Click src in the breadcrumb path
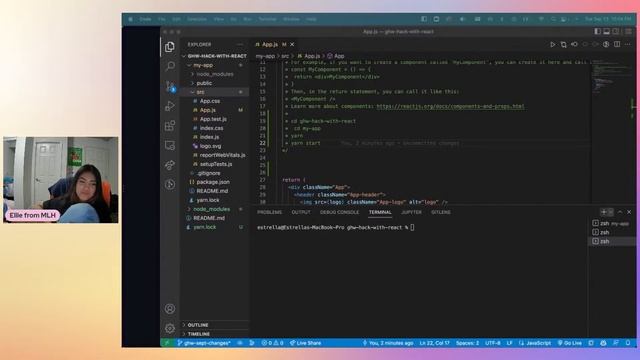Screen dimensions: 640x360 (x=285, y=56)
